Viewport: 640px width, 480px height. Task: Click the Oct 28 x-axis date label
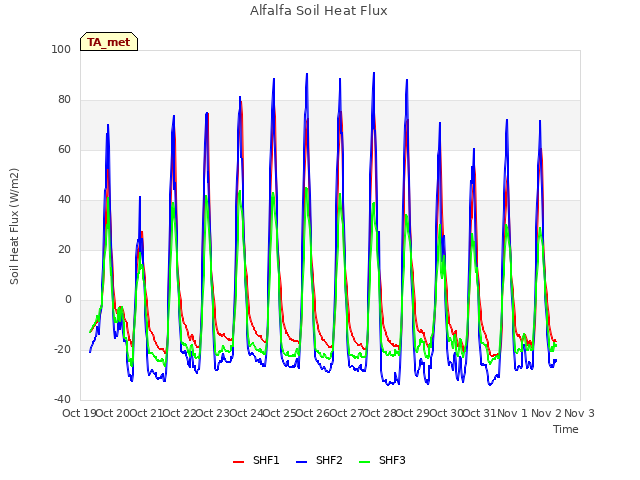point(380,413)
